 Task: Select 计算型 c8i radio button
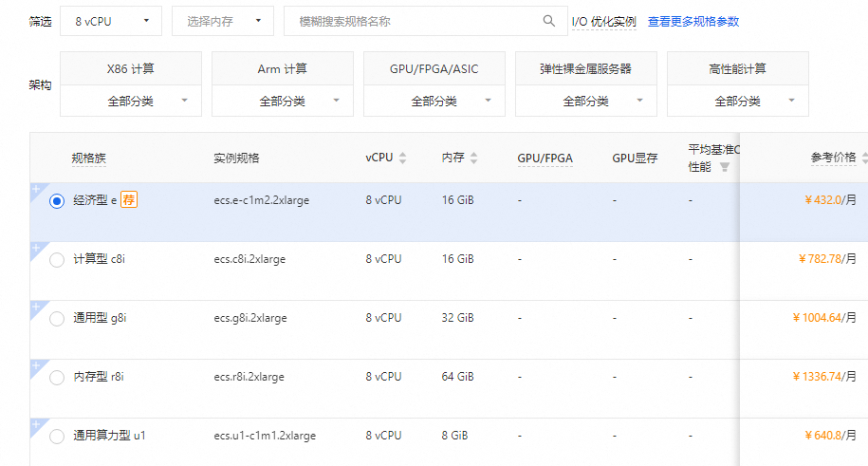(57, 259)
